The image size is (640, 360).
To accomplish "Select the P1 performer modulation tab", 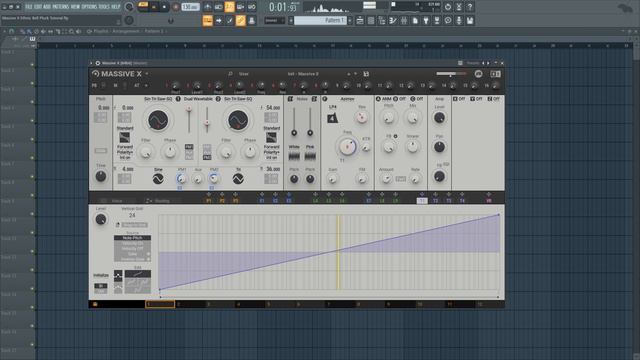I will click(x=209, y=201).
